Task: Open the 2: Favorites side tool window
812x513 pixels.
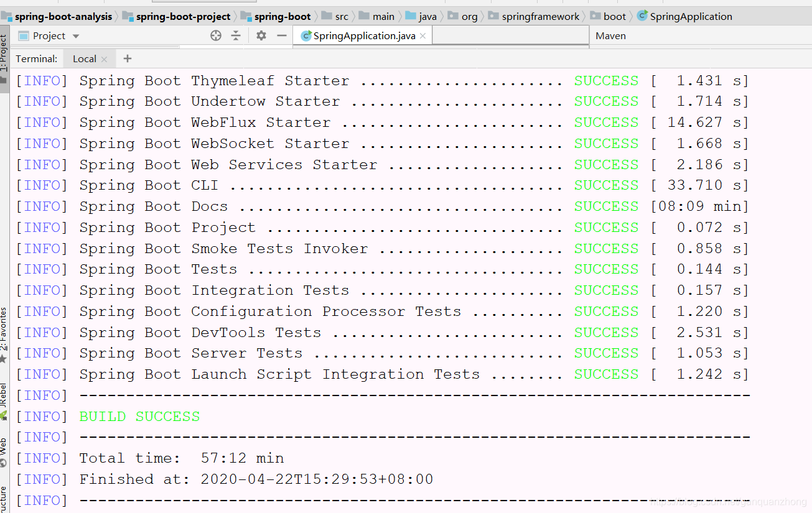Action: pyautogui.click(x=4, y=336)
